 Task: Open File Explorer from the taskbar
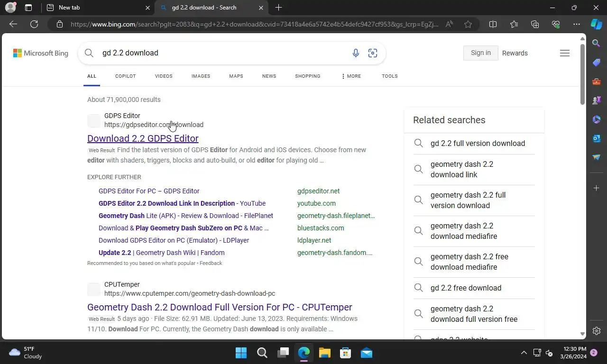[324, 353]
